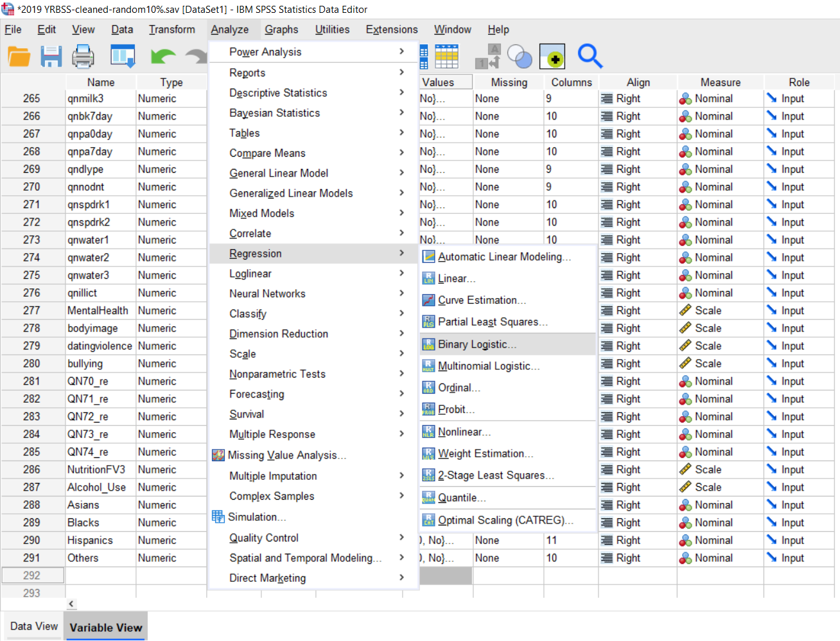Click the yellow grid Variables icon
Image resolution: width=840 pixels, height=641 pixels.
click(447, 57)
